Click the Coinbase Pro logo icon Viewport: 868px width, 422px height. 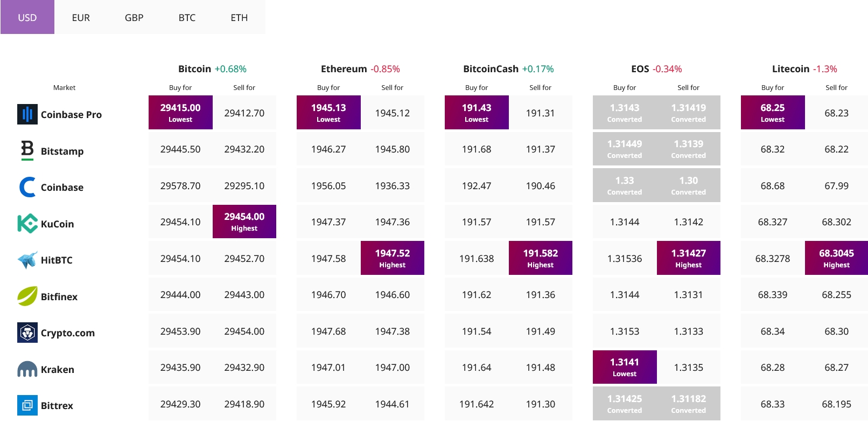pos(27,114)
